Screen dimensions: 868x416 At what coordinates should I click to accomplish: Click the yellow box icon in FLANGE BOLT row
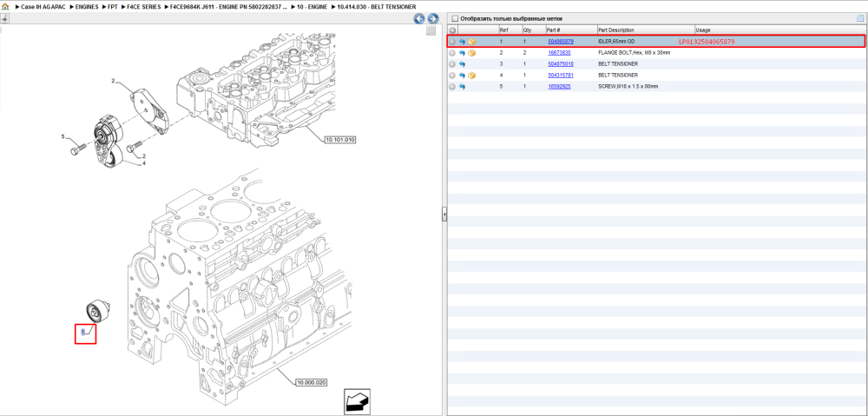[472, 53]
